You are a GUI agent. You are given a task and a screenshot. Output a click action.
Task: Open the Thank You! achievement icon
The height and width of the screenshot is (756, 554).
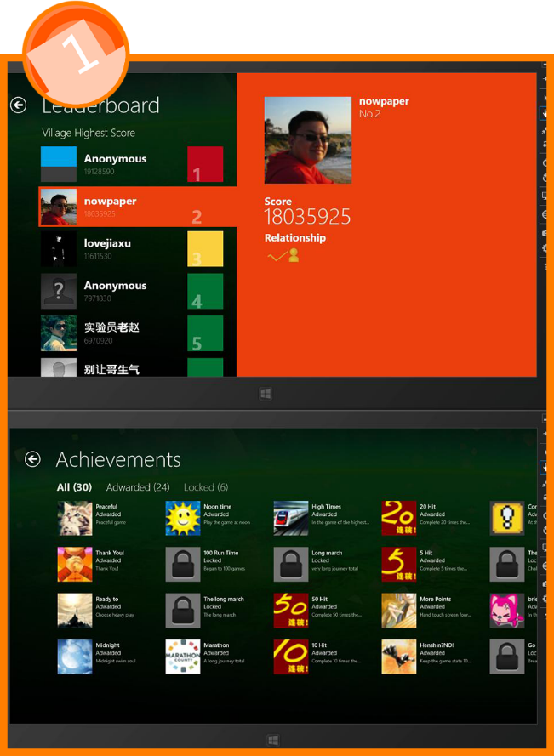pyautogui.click(x=75, y=564)
